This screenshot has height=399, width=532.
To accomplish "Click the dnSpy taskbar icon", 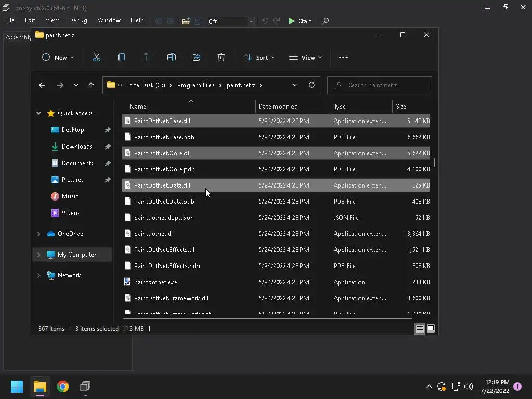I will click(x=85, y=386).
